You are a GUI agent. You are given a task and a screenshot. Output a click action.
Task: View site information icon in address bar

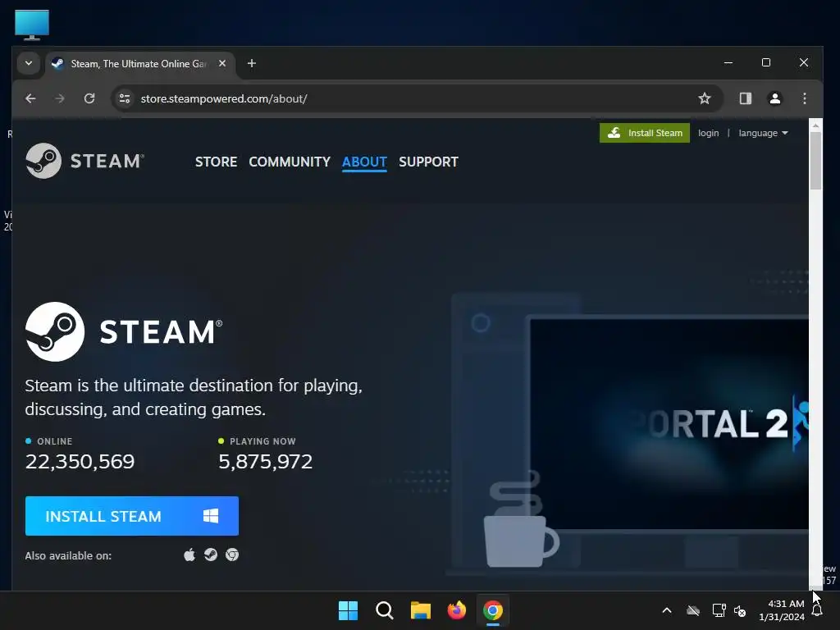125,98
